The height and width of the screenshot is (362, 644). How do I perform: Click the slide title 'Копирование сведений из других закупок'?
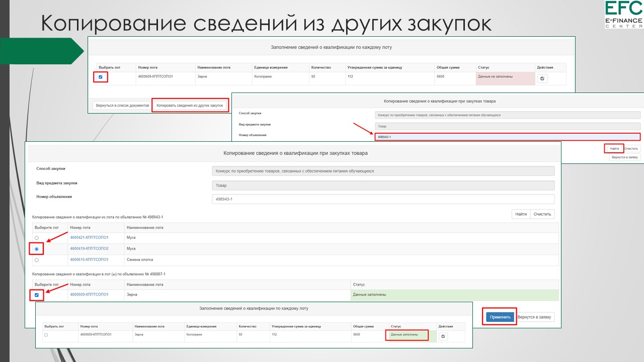pos(265,24)
